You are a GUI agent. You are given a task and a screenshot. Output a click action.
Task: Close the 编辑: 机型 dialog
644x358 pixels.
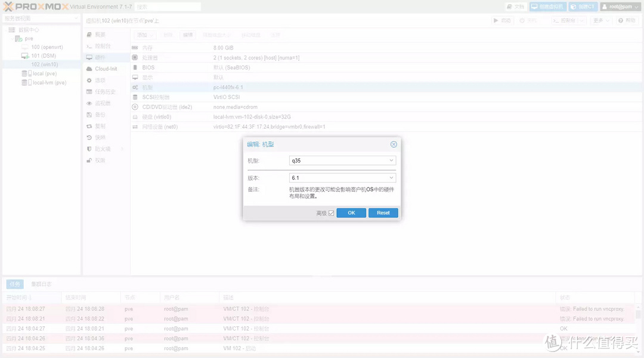[394, 144]
